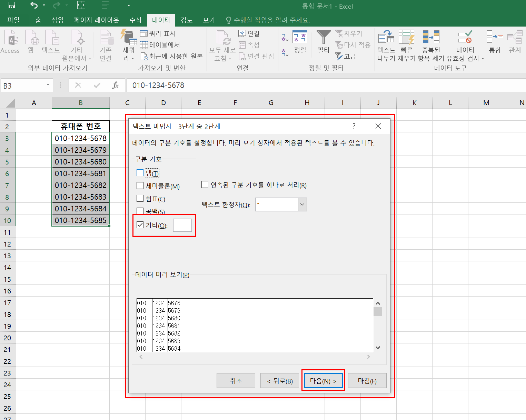Click the Tell Me (수행할 작업을 알려 주세요) search box
Image resolution: width=526 pixels, height=420 pixels.
coord(268,20)
